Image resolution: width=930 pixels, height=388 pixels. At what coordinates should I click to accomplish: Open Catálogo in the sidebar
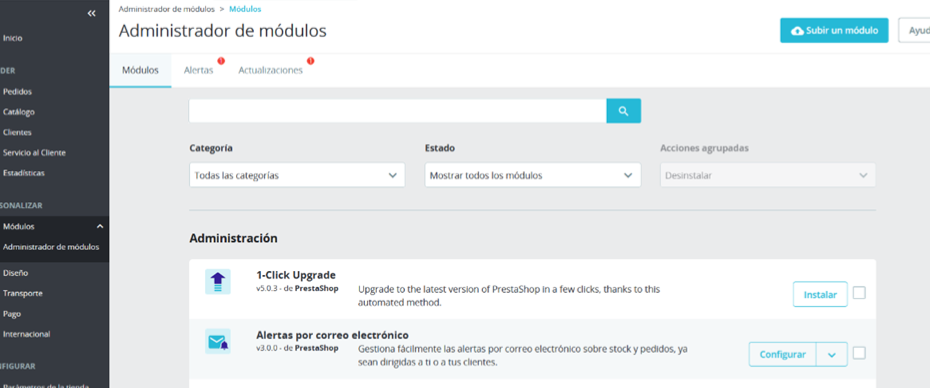point(19,112)
